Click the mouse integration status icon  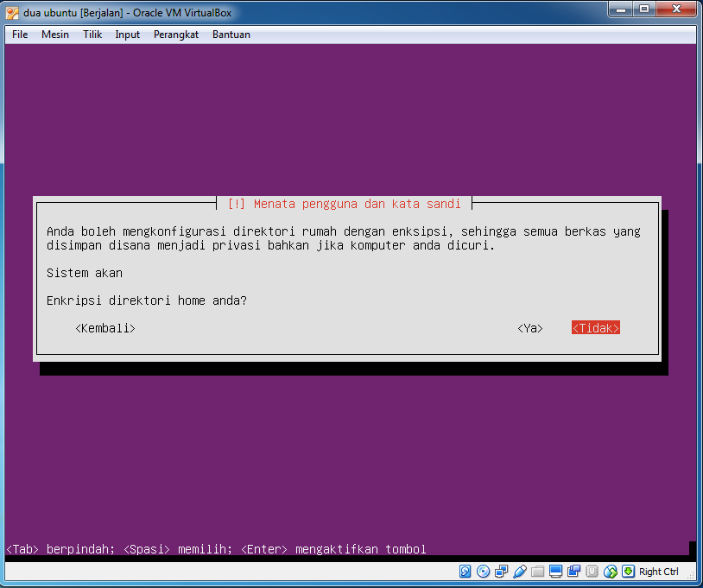pyautogui.click(x=611, y=572)
